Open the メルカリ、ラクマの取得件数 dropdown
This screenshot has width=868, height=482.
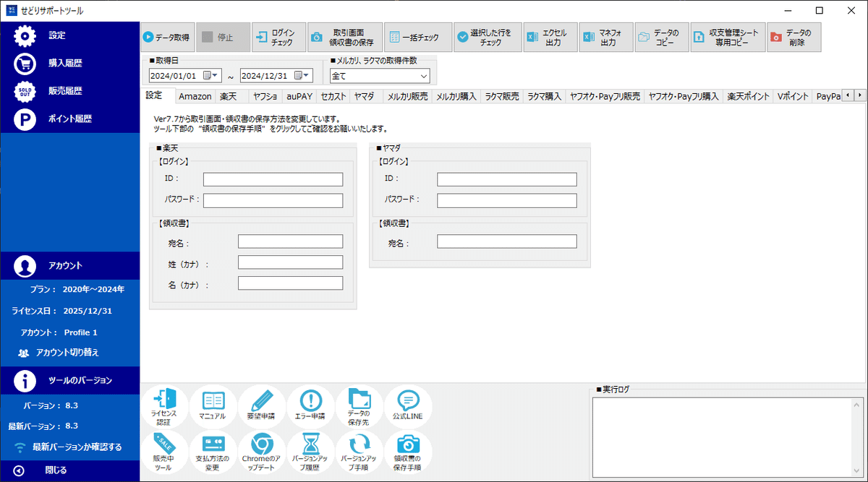tap(379, 76)
